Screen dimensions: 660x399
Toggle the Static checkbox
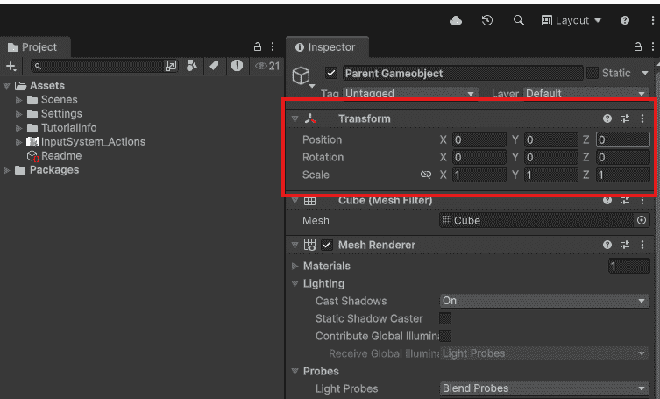click(592, 73)
